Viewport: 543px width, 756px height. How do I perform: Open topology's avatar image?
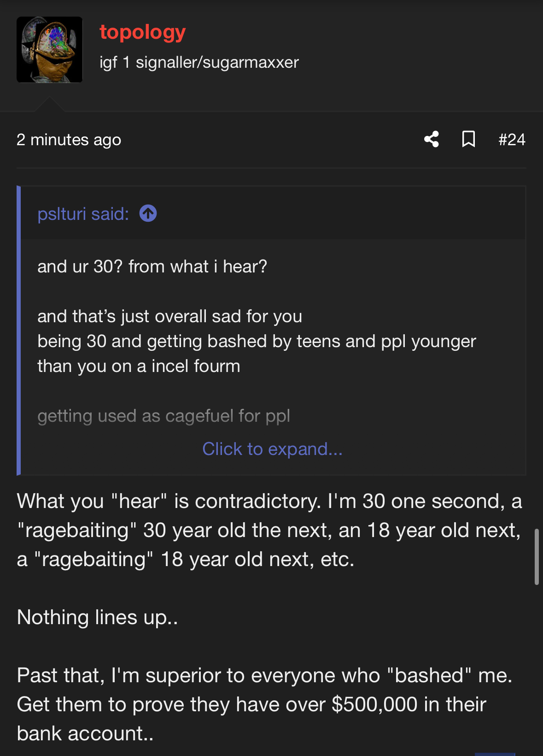(50, 50)
